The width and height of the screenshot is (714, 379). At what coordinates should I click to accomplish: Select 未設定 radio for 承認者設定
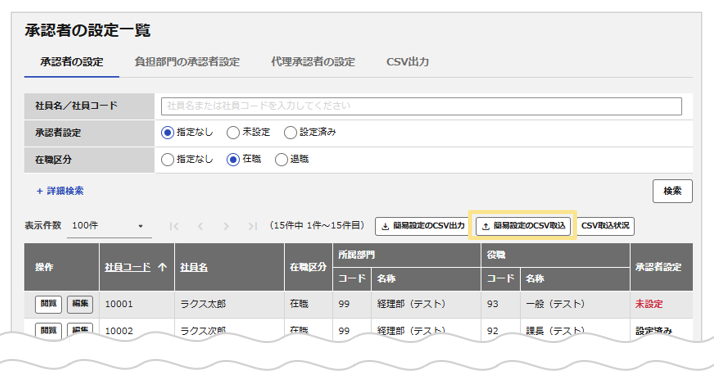[x=233, y=133]
